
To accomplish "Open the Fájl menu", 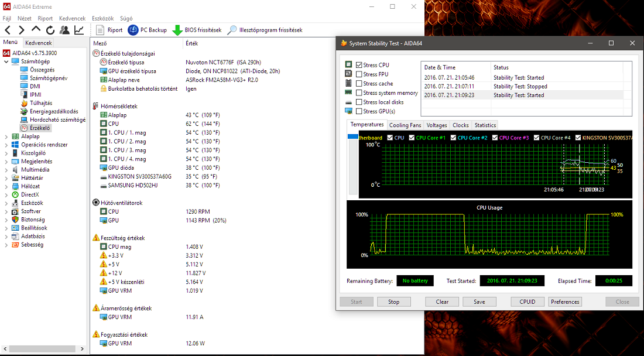I will (7, 19).
